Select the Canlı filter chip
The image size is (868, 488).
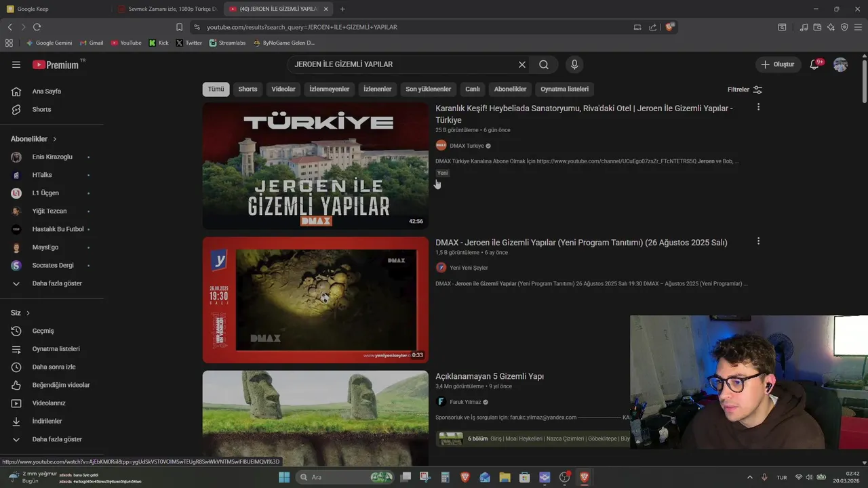point(473,89)
